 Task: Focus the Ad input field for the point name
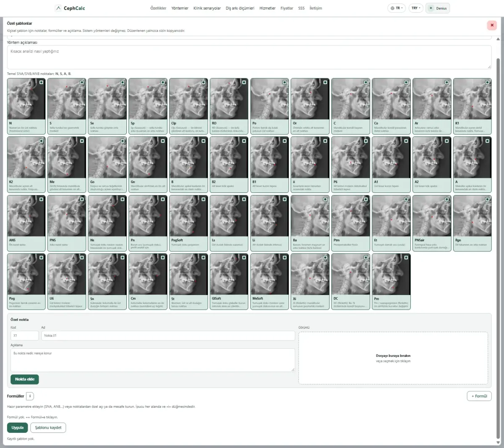pyautogui.click(x=168, y=335)
